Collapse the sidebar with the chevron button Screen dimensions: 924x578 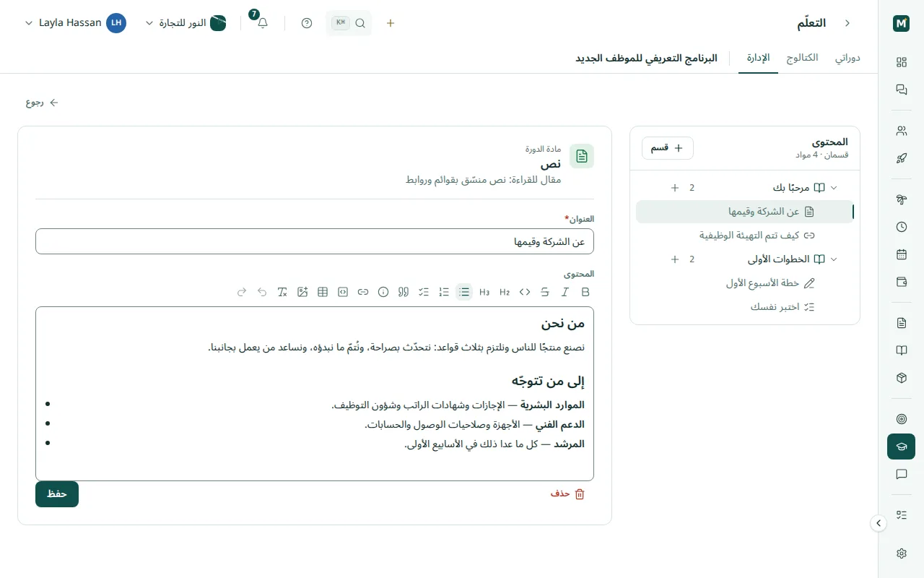pyautogui.click(x=879, y=523)
